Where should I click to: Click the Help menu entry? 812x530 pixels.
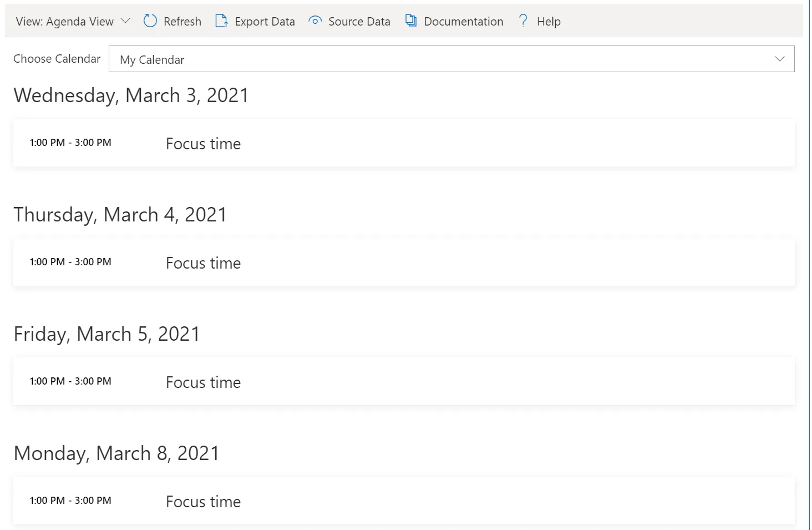pos(549,21)
